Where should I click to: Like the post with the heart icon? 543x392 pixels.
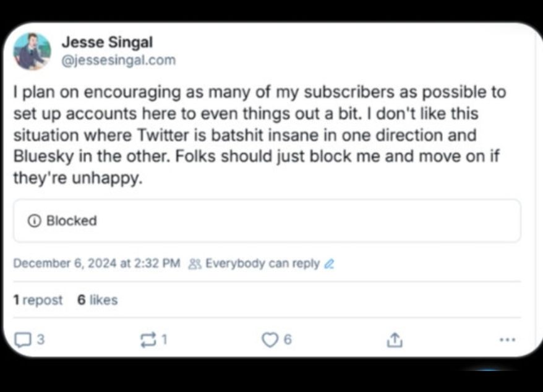(x=270, y=339)
